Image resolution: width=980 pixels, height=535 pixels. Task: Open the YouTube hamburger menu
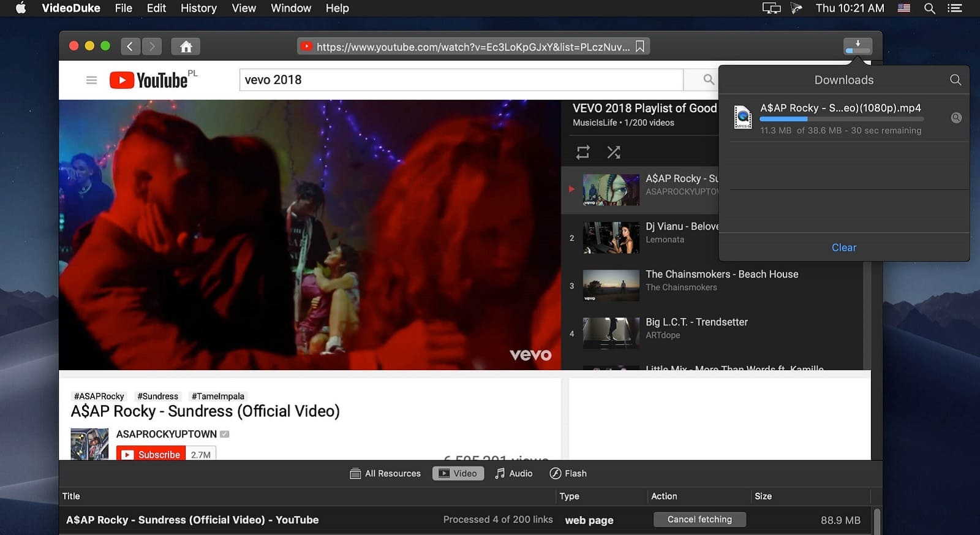(x=91, y=80)
